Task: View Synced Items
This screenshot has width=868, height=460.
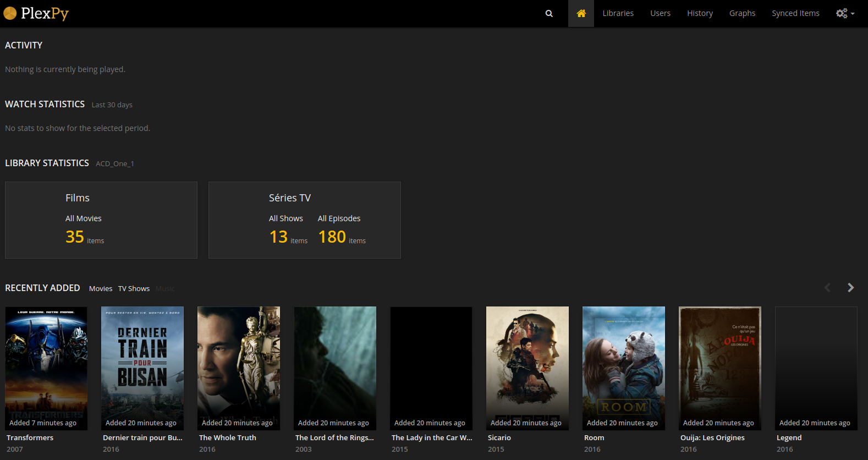Action: [x=795, y=13]
